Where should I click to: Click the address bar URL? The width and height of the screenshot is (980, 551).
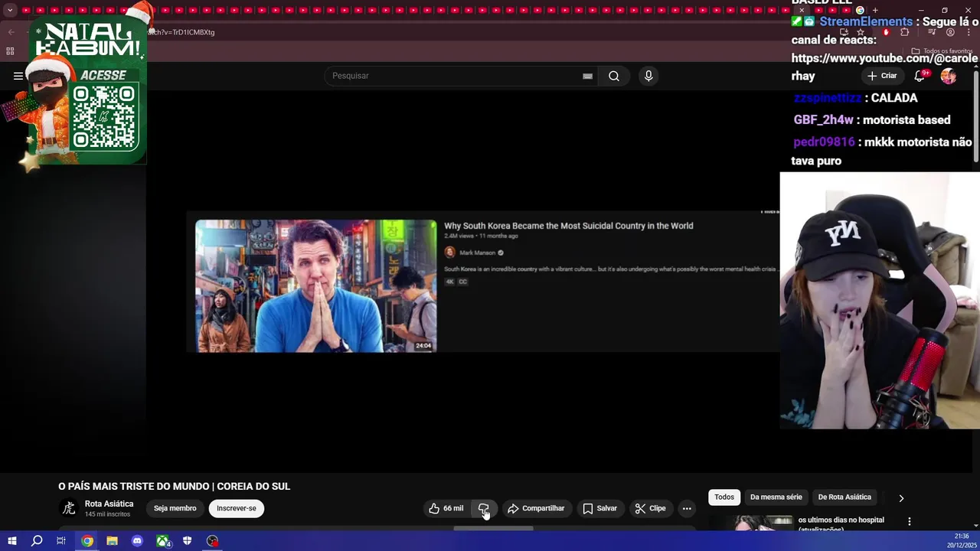click(x=181, y=32)
